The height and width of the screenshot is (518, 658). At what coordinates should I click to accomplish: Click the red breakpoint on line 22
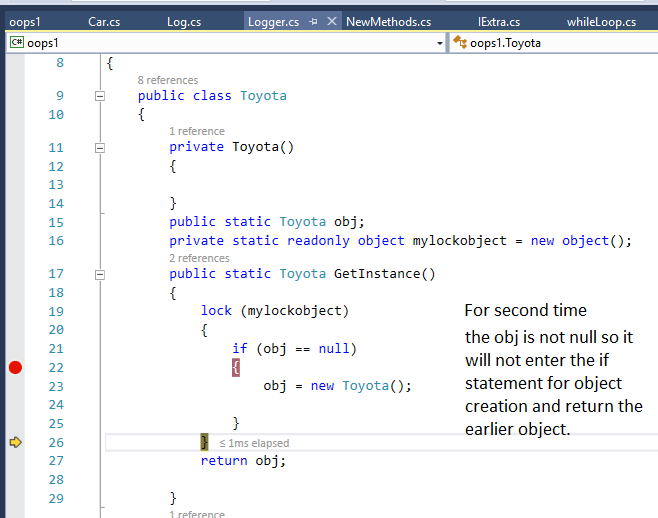(15, 368)
